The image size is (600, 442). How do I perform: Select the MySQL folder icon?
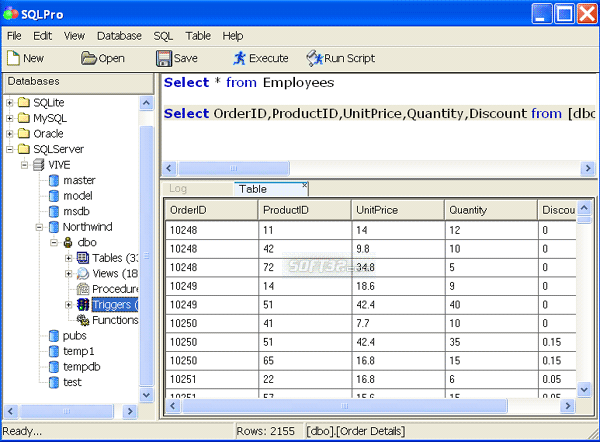point(24,118)
